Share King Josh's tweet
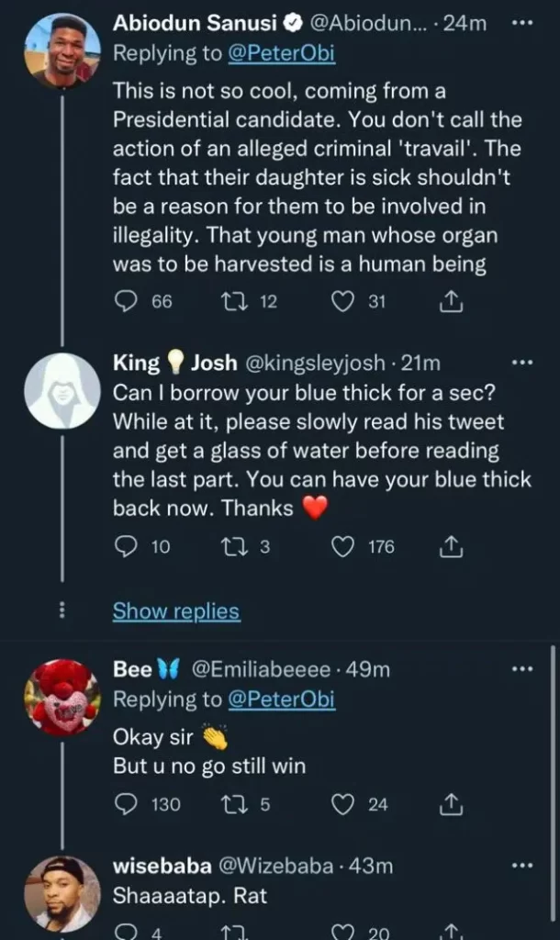 click(450, 547)
